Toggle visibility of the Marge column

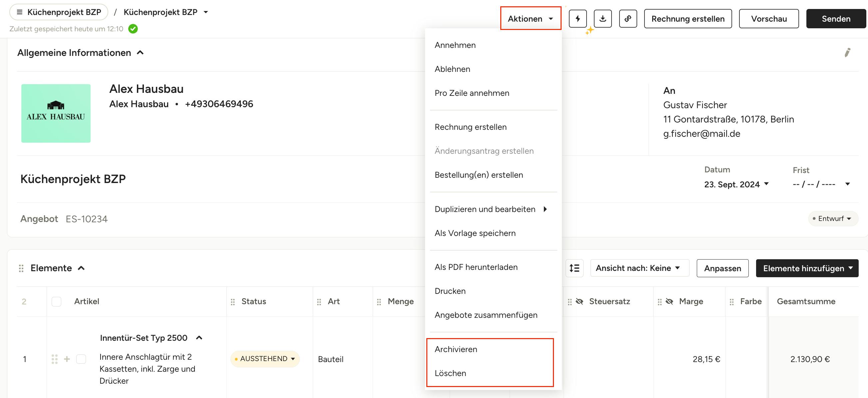669,301
